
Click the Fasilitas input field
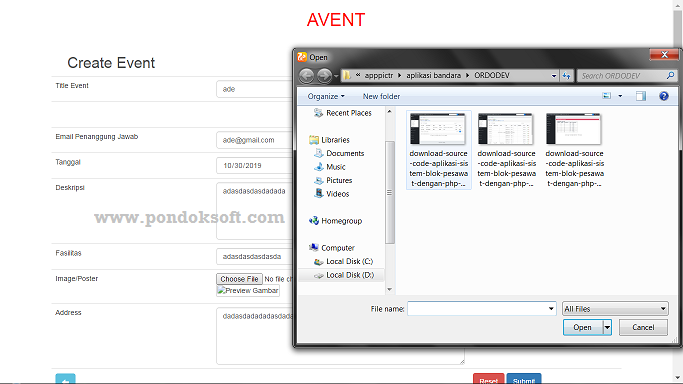(255, 256)
